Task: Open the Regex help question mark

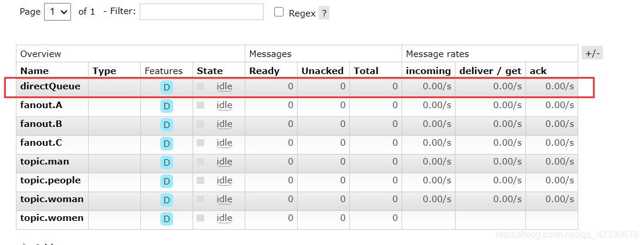Action: point(324,13)
